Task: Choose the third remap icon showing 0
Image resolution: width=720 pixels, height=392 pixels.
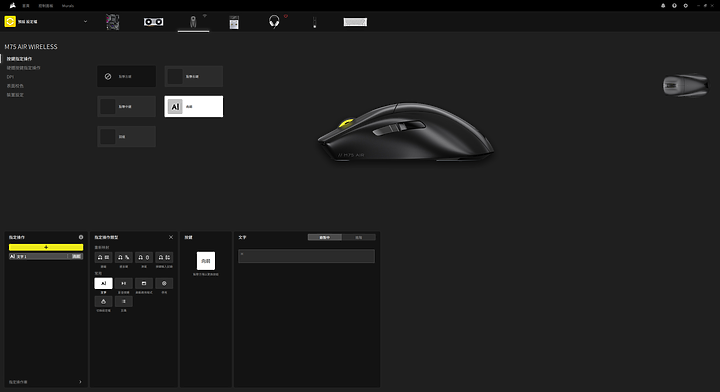Action: click(x=144, y=257)
